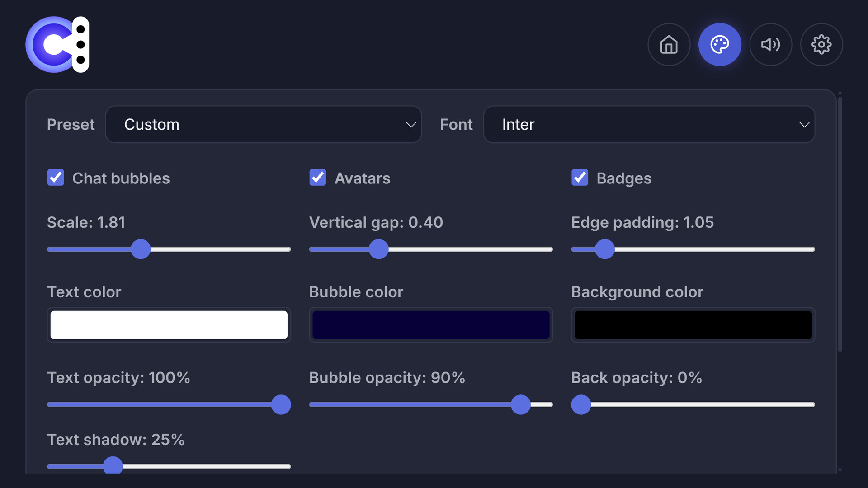Screen dimensions: 868x488
Task: Expand the Preset dropdown showing Custom
Action: tap(264, 124)
